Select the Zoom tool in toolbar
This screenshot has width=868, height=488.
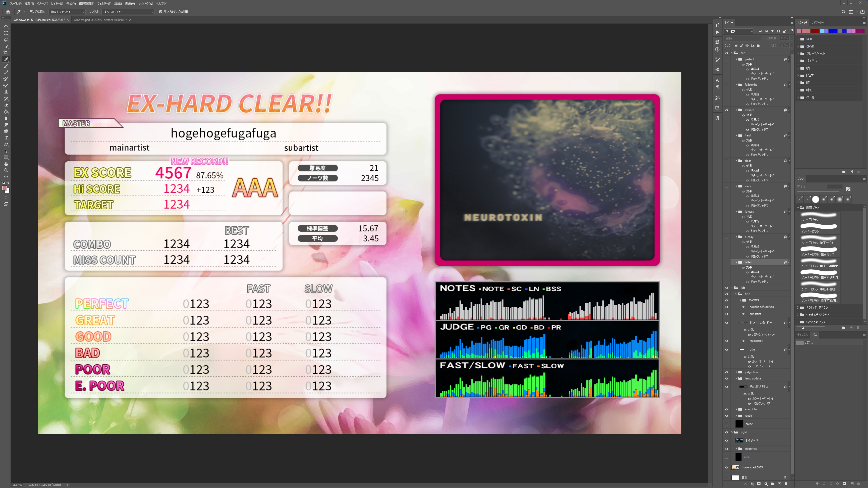pos(6,171)
